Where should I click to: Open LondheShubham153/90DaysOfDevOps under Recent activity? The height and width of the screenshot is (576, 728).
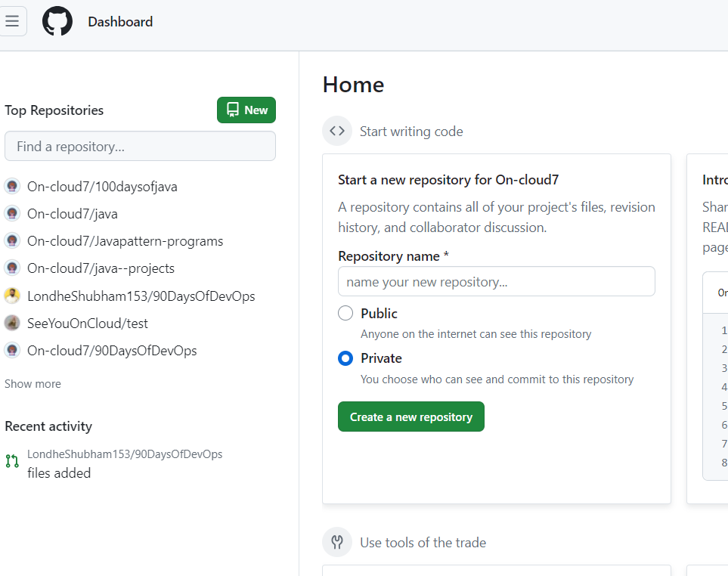coord(125,454)
